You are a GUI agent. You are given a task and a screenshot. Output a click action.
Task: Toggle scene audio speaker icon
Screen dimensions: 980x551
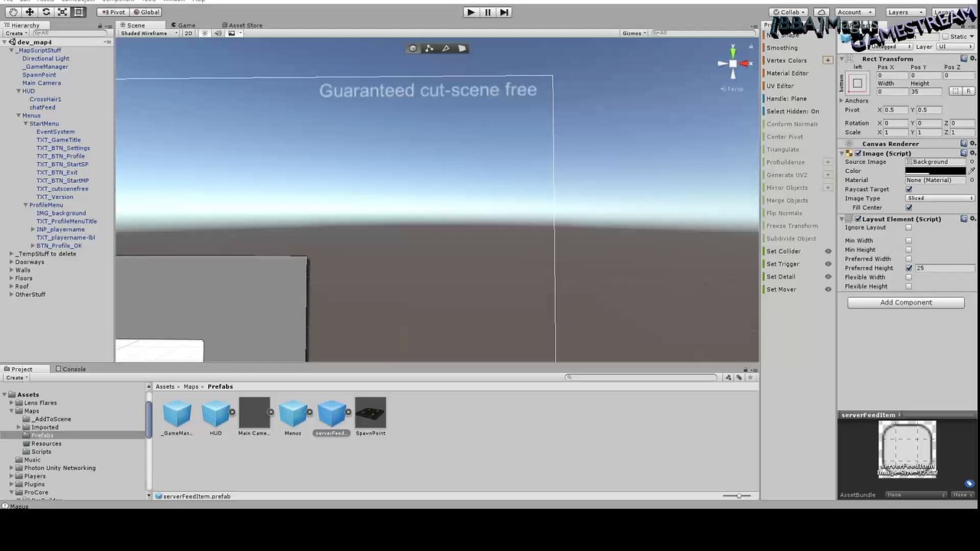pos(217,34)
